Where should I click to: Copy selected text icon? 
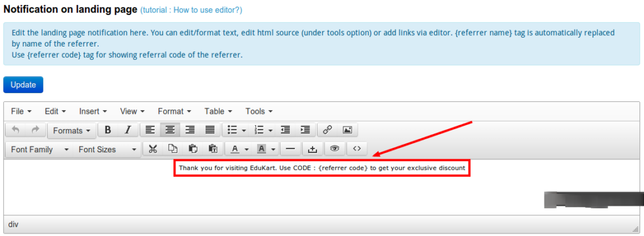173,149
